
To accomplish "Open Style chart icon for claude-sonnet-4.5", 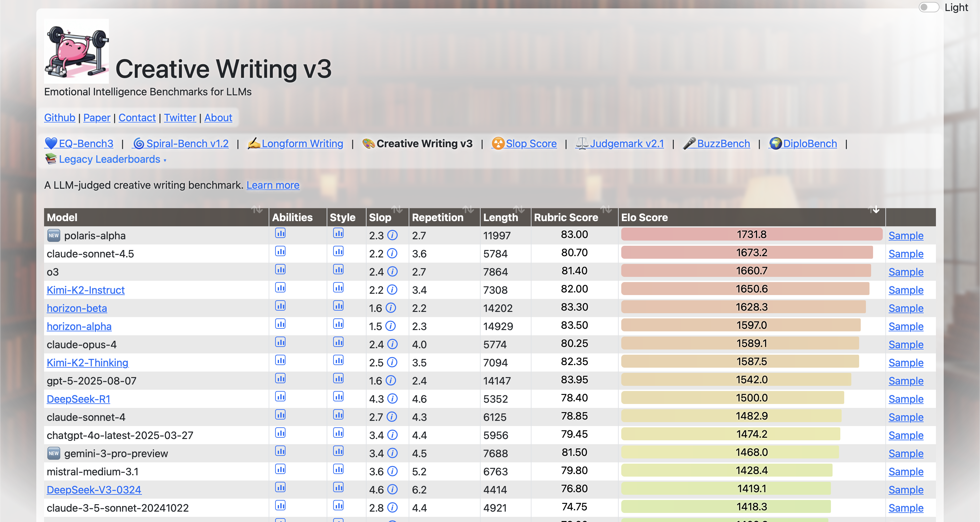I will tap(338, 252).
